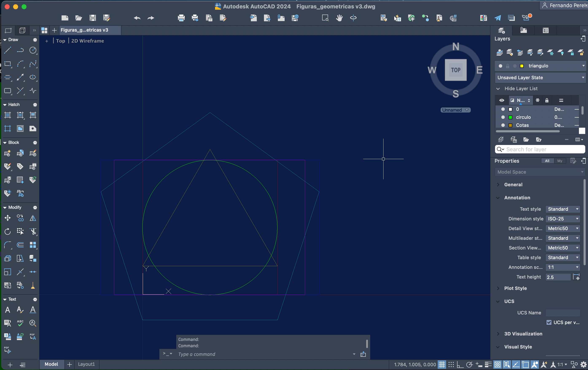Click the Save drawing icon
This screenshot has width=588, height=370.
(93, 18)
